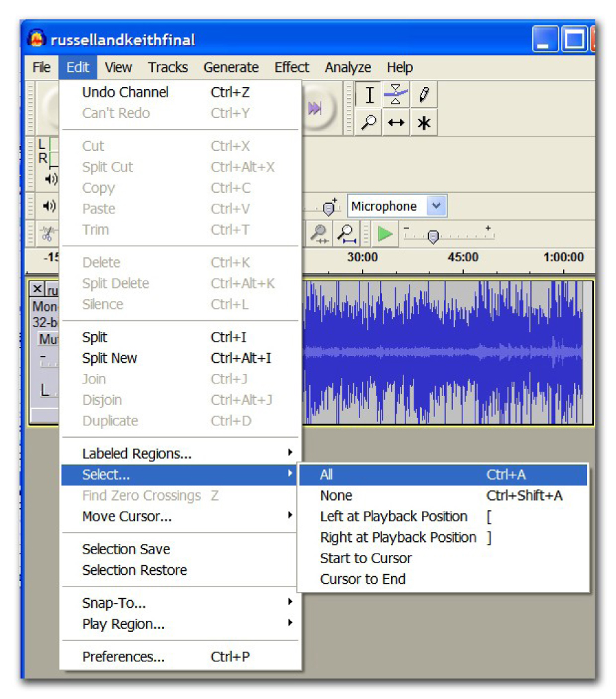The height and width of the screenshot is (699, 616).
Task: Select the Selection tool
Action: (369, 95)
